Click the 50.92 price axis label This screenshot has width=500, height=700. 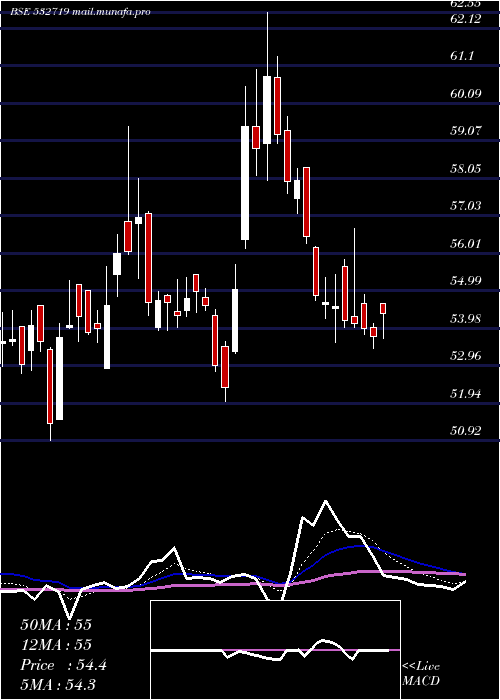[466, 431]
